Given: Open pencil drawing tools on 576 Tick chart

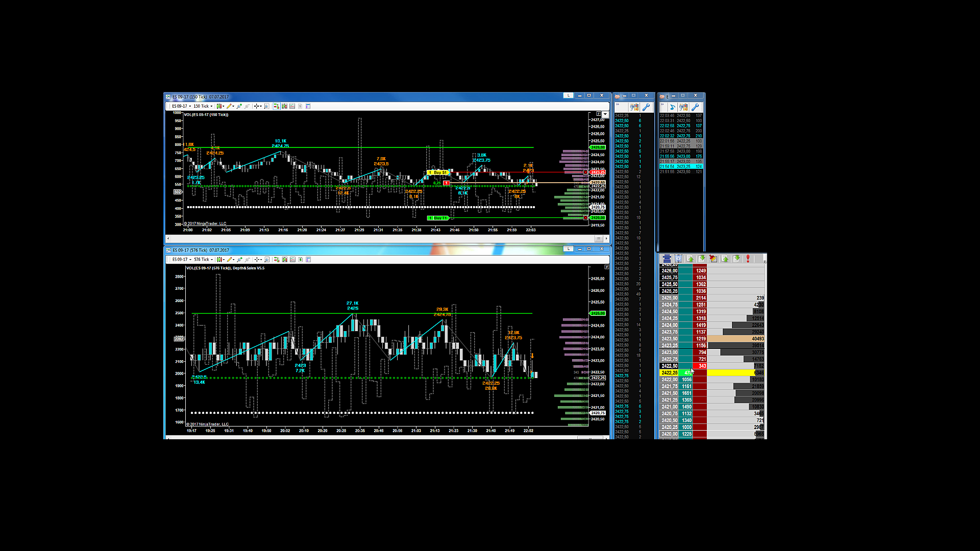Looking at the screenshot, I should click(231, 259).
